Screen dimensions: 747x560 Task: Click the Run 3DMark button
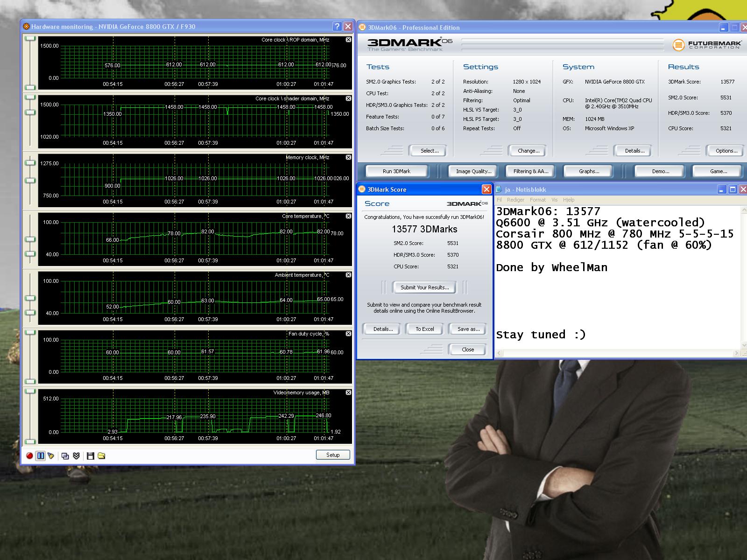396,171
